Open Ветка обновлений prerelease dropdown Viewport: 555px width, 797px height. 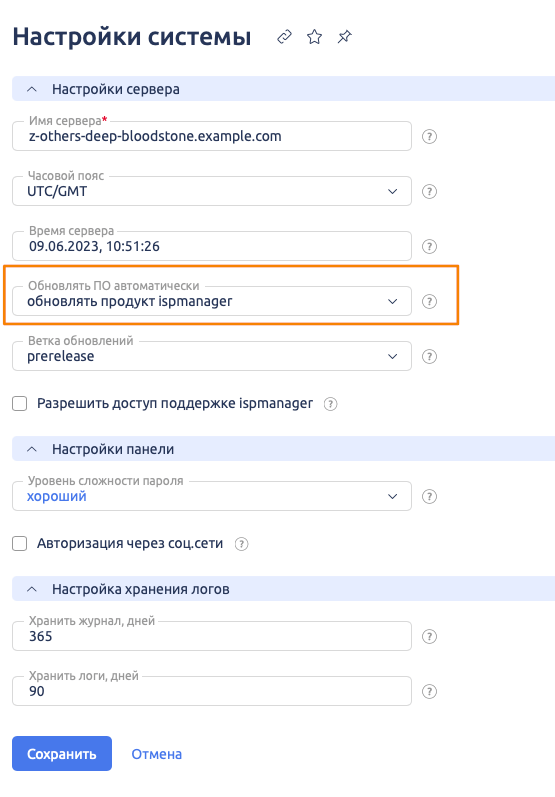click(x=211, y=356)
